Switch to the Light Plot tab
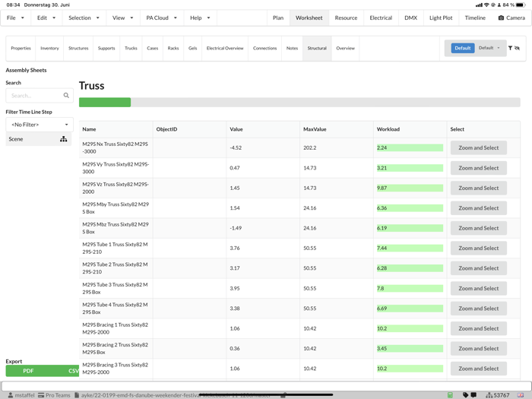The height and width of the screenshot is (399, 532). click(441, 17)
